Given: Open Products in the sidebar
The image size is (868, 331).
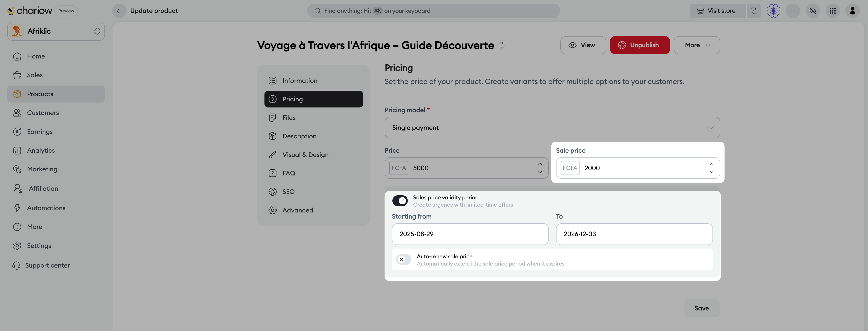Looking at the screenshot, I should pos(56,94).
